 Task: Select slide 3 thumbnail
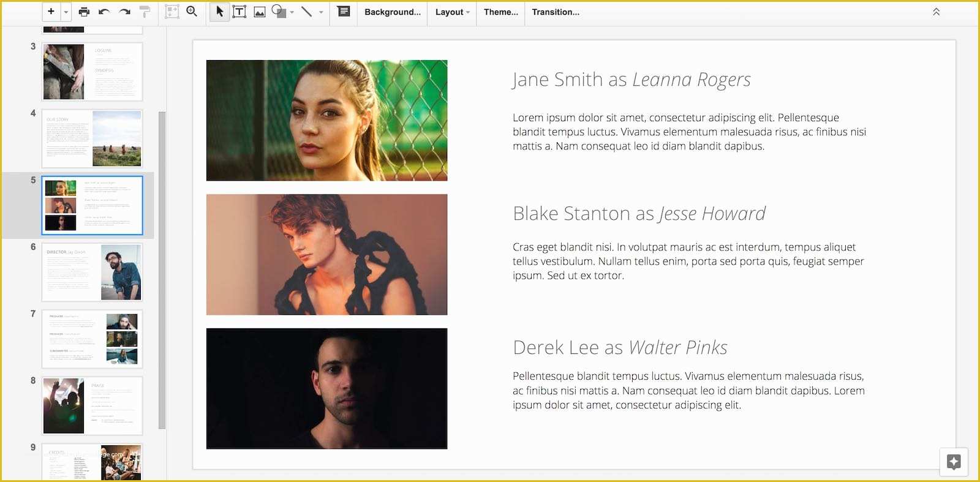pyautogui.click(x=92, y=72)
